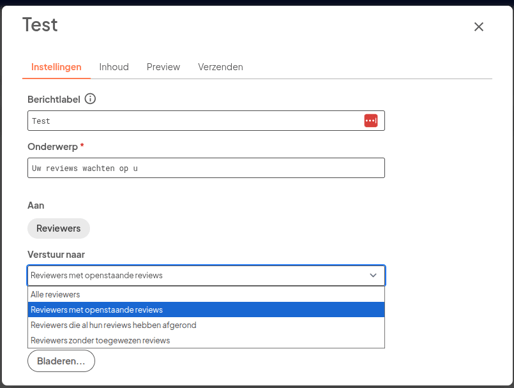Close the Test dialog with the X
514x388 pixels.
click(x=479, y=27)
